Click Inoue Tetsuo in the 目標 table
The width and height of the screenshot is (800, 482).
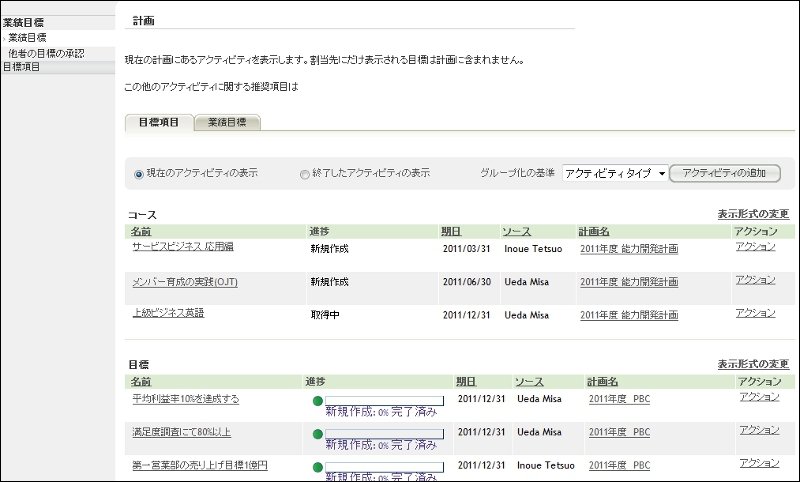click(545, 465)
